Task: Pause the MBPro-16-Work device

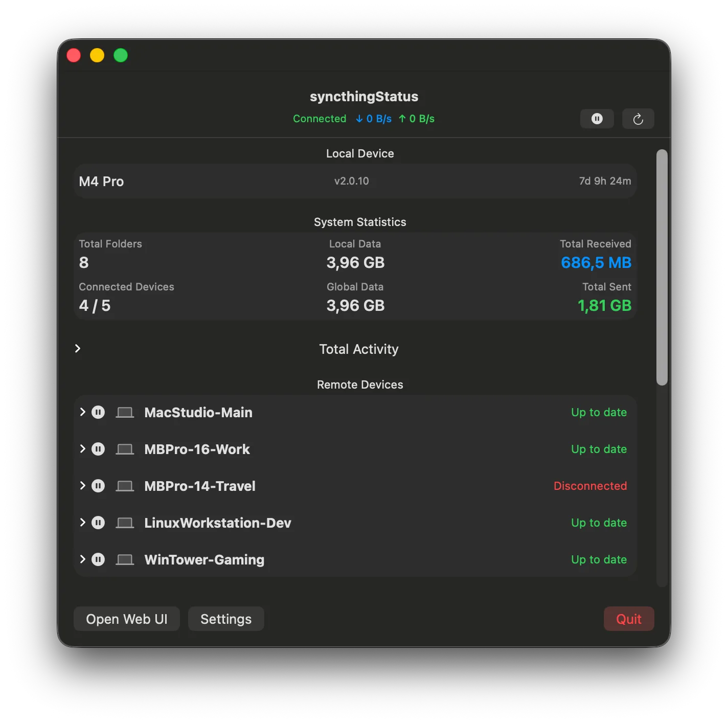Action: [98, 449]
